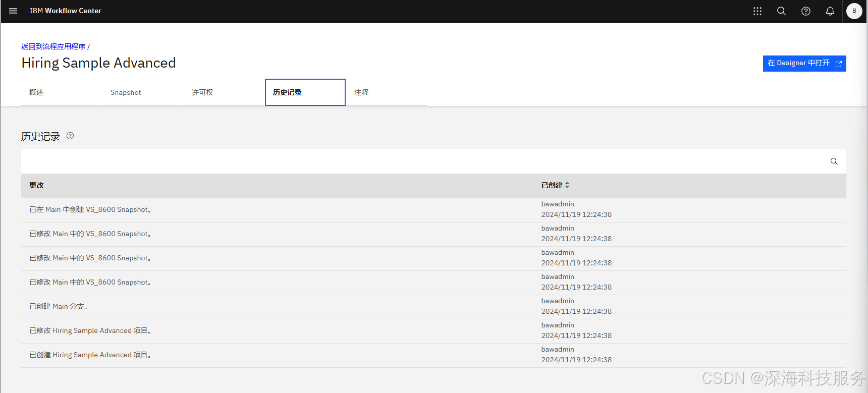Click the history section help icon

pos(70,136)
